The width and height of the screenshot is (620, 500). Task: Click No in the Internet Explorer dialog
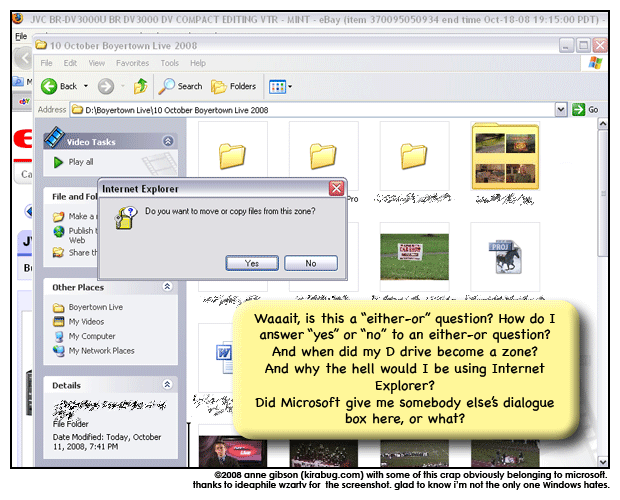point(311,263)
